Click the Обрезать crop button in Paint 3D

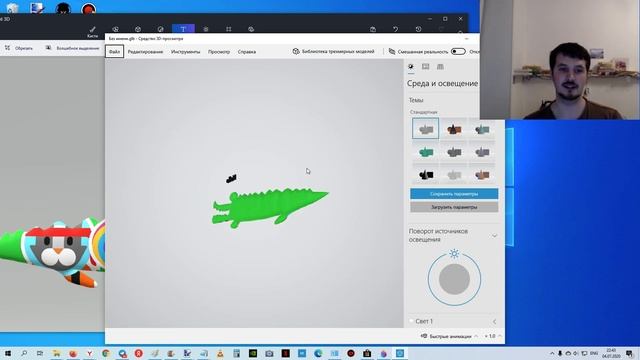point(19,48)
